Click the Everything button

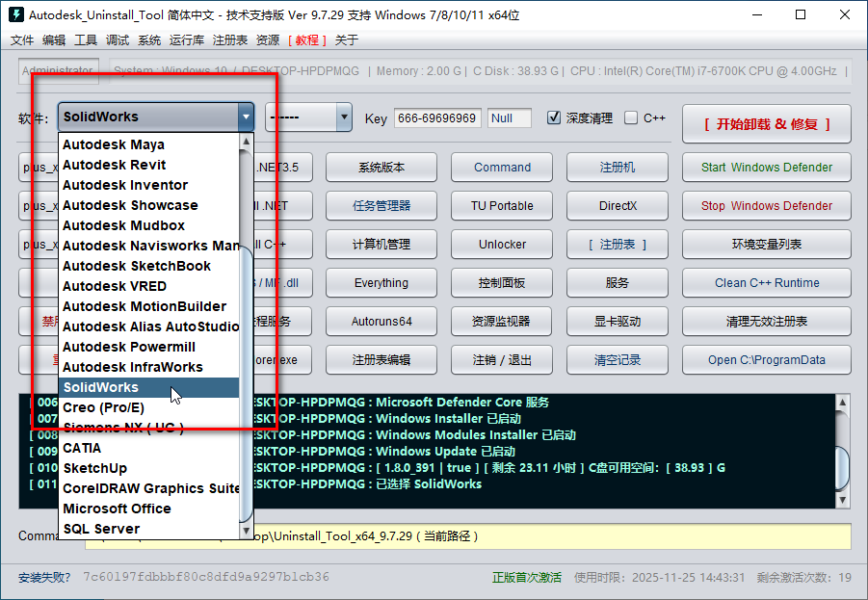point(381,283)
